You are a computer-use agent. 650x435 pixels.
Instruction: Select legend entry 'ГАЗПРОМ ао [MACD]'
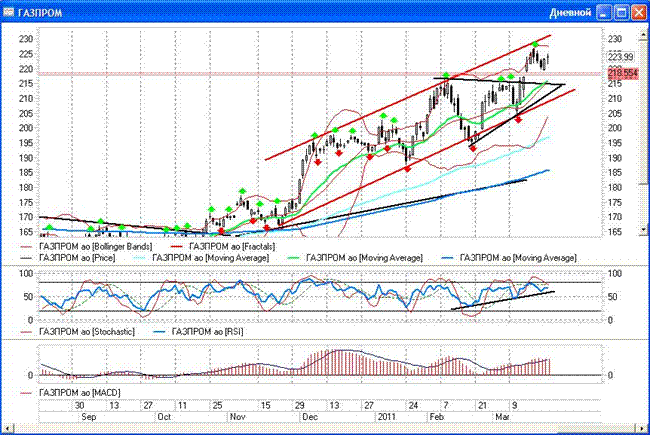coord(80,392)
